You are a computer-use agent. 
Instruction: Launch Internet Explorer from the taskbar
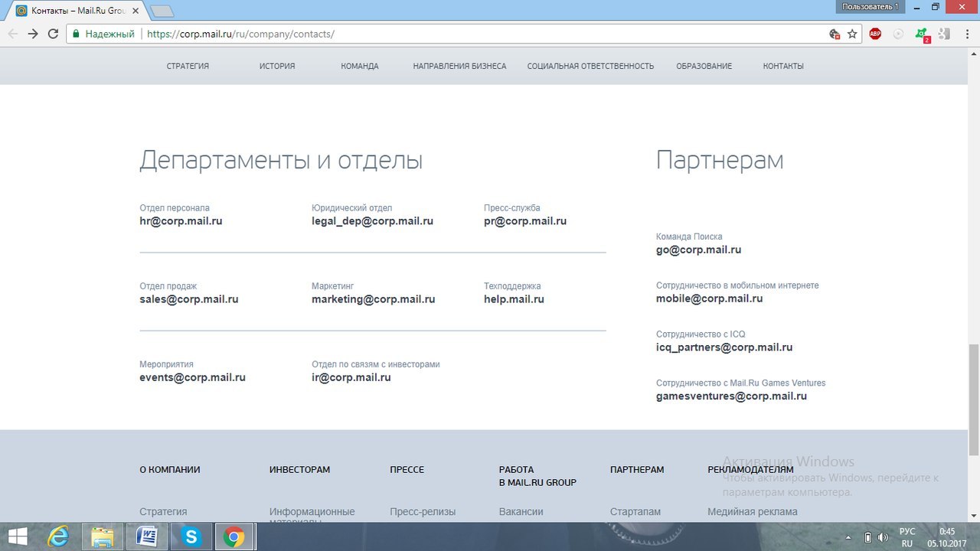[59, 537]
